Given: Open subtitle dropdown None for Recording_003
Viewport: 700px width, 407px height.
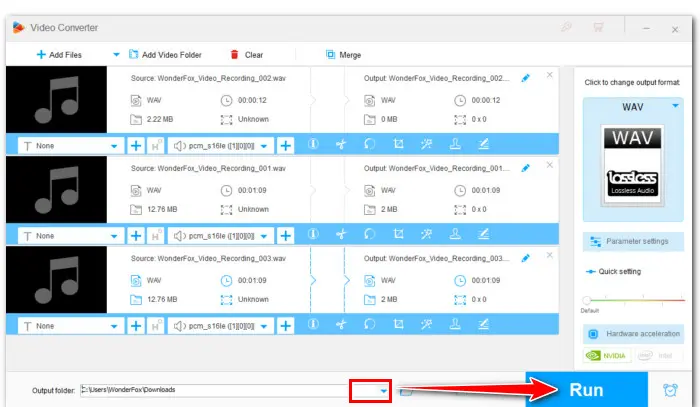Looking at the screenshot, I should 71,326.
